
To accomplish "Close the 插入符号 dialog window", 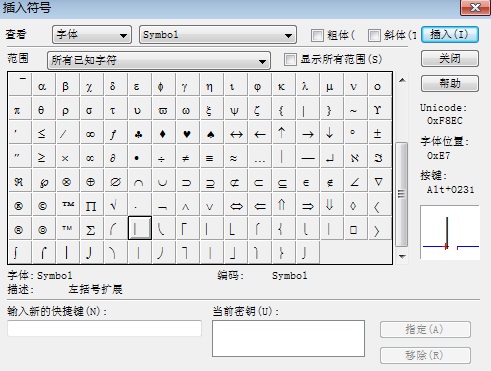I will [475, 7].
